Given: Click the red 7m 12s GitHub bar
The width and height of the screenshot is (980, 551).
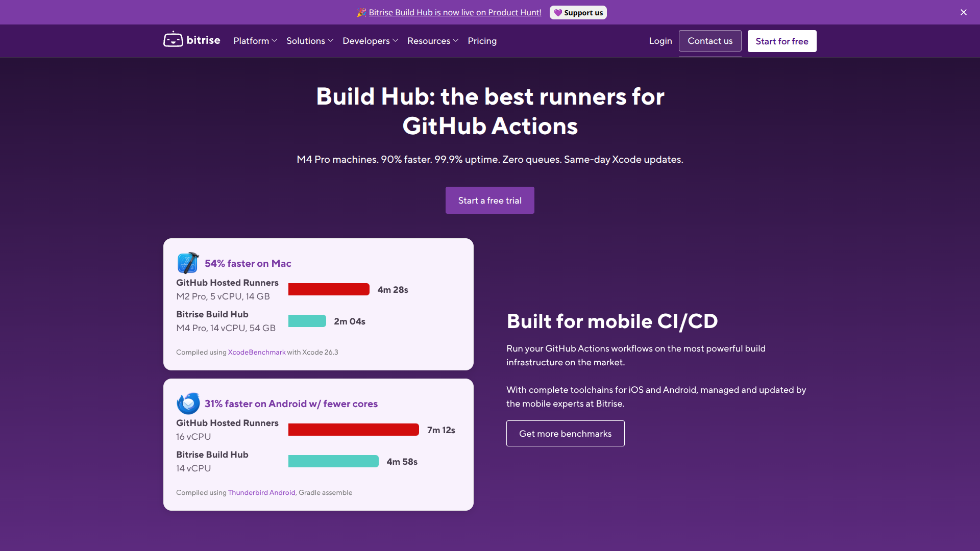Looking at the screenshot, I should (x=354, y=430).
